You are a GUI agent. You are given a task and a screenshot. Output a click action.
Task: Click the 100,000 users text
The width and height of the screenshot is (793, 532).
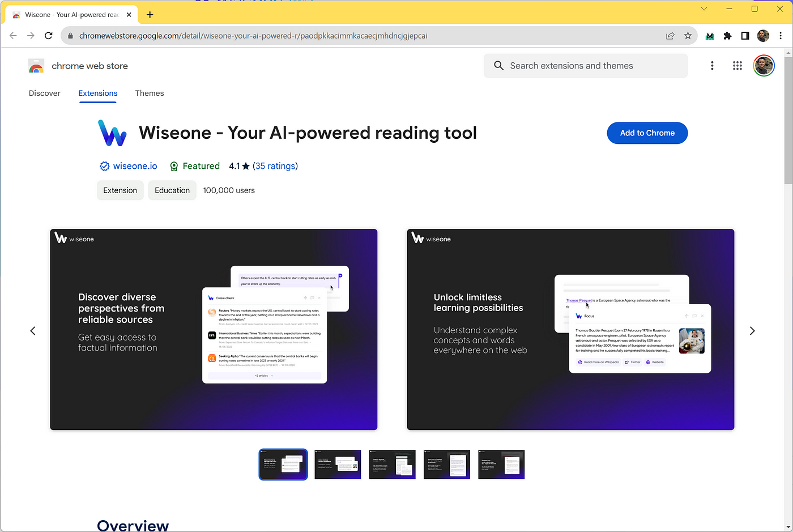pyautogui.click(x=229, y=190)
